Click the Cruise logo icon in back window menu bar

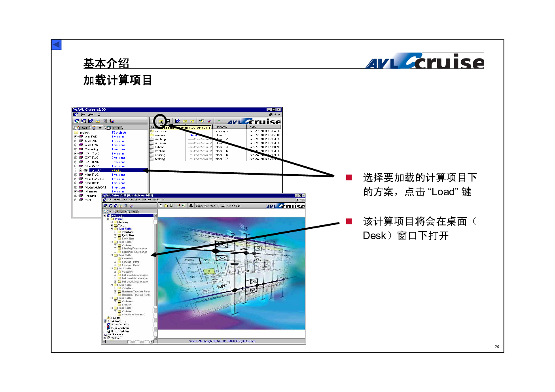click(76, 114)
